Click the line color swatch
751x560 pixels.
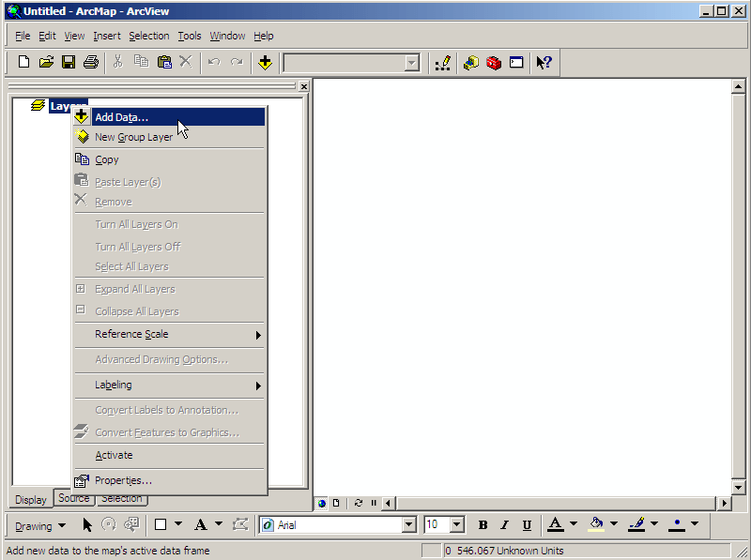click(x=636, y=524)
